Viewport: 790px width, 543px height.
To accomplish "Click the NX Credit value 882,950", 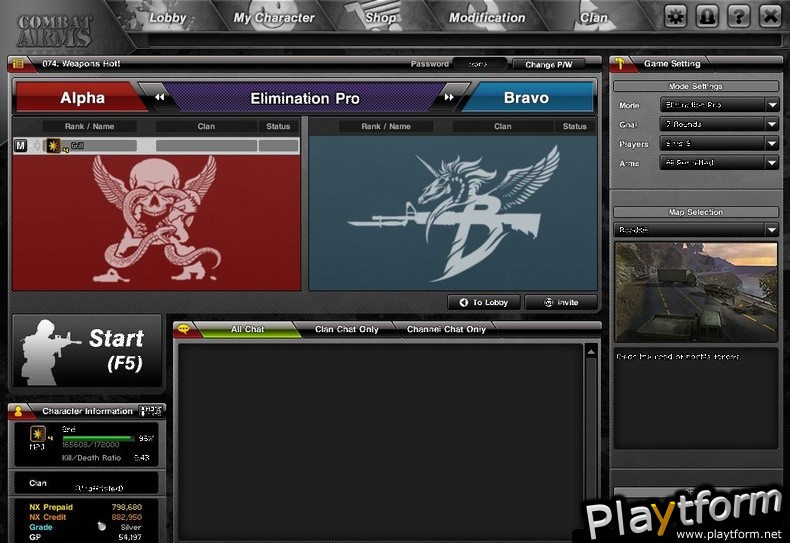I will [x=126, y=517].
